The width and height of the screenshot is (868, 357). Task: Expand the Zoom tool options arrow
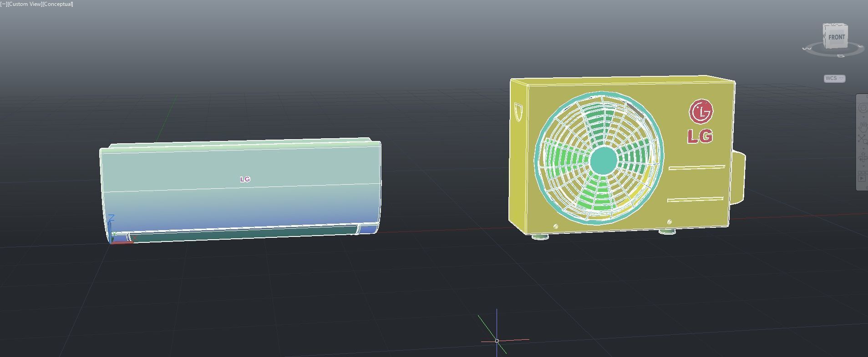coord(863,148)
